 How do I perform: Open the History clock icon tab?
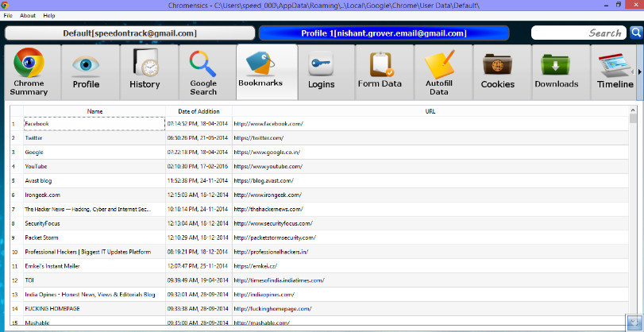pos(145,63)
